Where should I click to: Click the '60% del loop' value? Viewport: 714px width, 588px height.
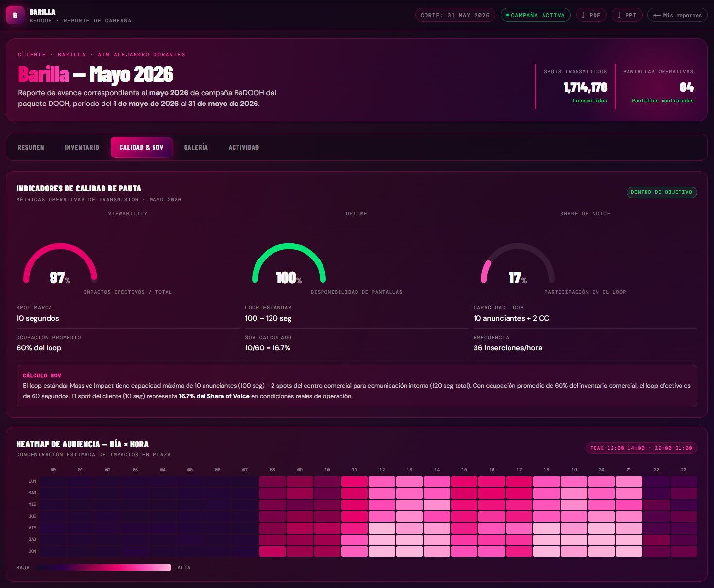click(x=39, y=348)
